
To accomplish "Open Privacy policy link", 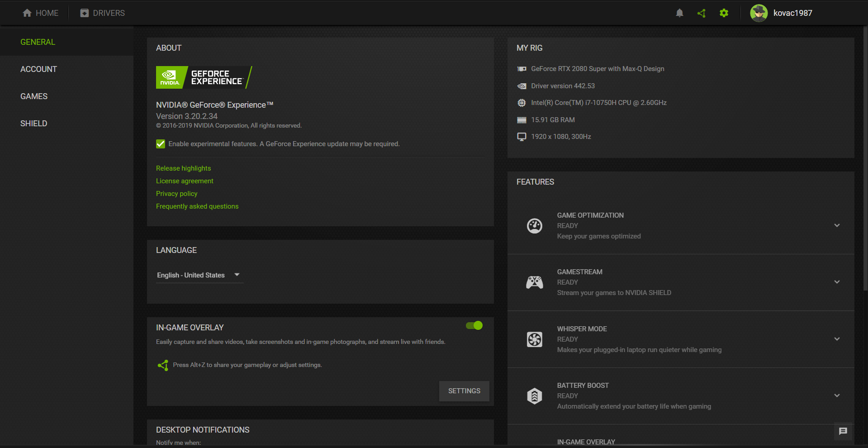I will coord(177,194).
